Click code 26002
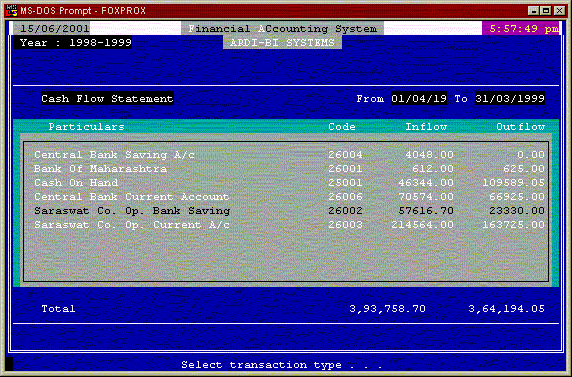The image size is (572, 377). point(345,211)
